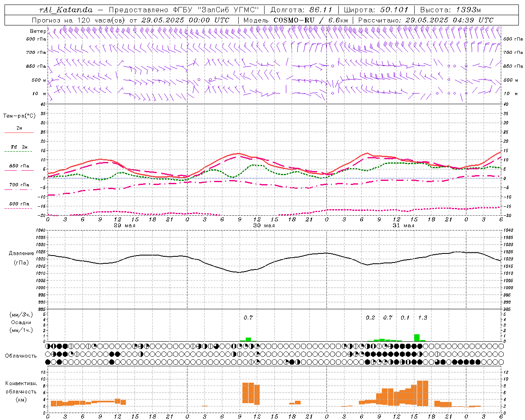Click the Осадки precipitation label

[21, 322]
